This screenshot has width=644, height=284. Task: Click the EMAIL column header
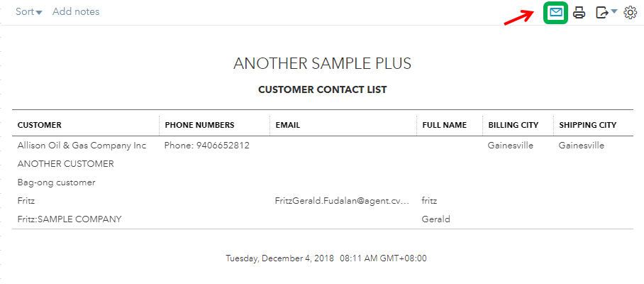click(x=287, y=125)
